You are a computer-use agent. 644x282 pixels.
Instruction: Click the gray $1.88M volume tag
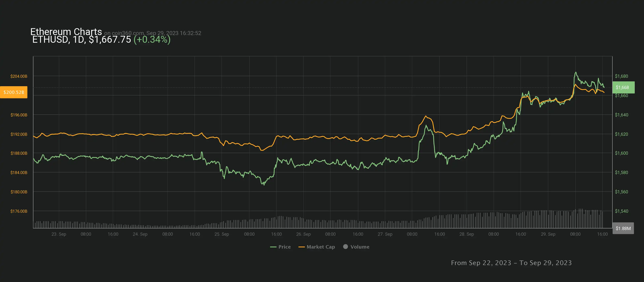[x=623, y=228]
